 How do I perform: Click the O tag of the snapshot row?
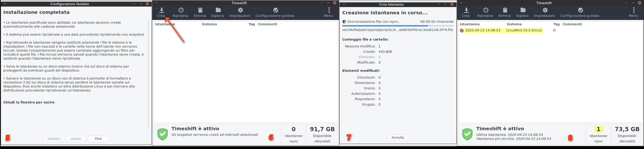554,30
